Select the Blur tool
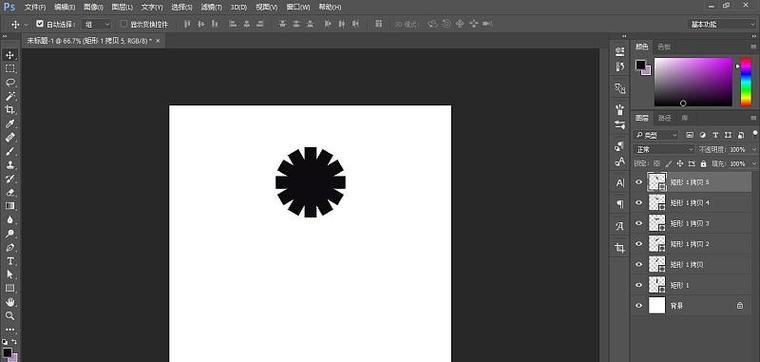The height and width of the screenshot is (362, 760). point(10,220)
